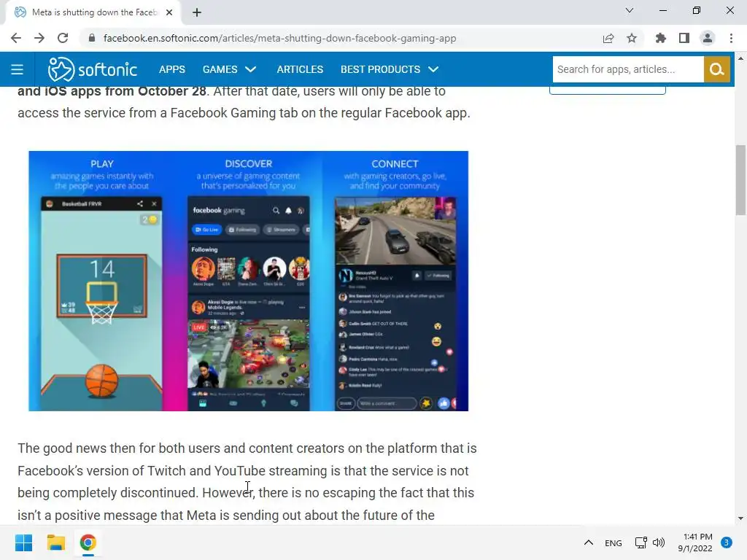Expand the GAMES dropdown chevron

251,69
